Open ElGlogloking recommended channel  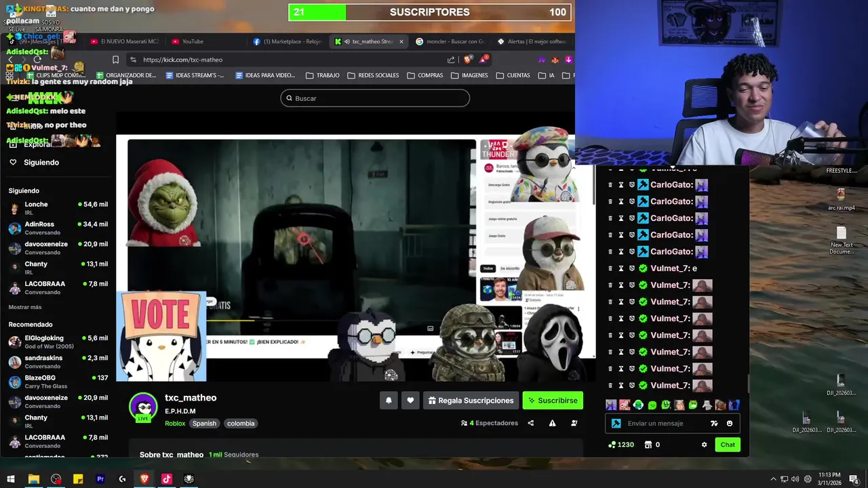[58, 342]
